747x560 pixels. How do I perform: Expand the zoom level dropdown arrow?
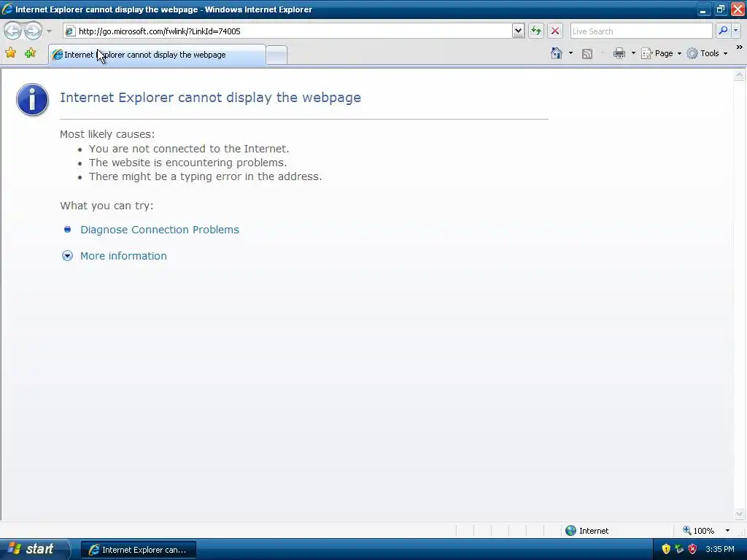(x=727, y=531)
